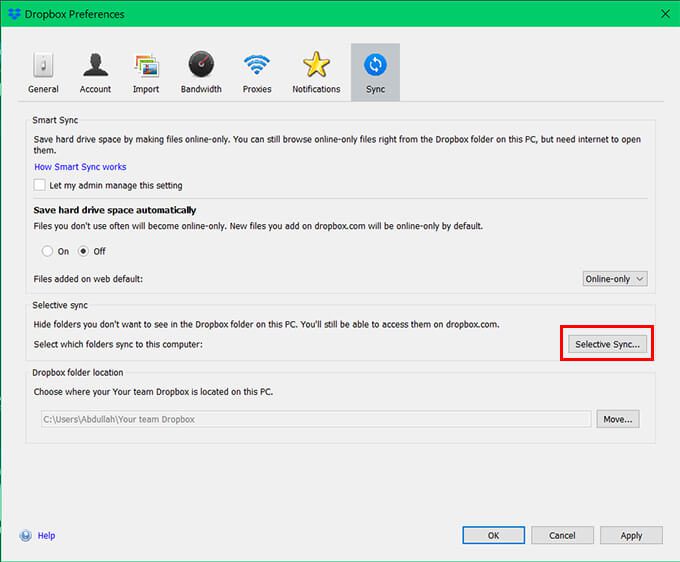Screen dimensions: 680x562
Task: Open the Account preferences tab
Action: pos(95,72)
